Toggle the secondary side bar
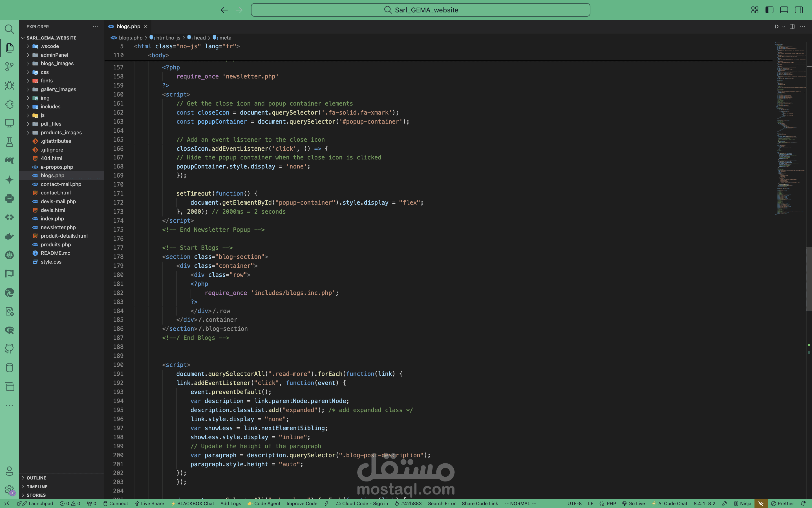Screen dimensions: 812x508 799,10
